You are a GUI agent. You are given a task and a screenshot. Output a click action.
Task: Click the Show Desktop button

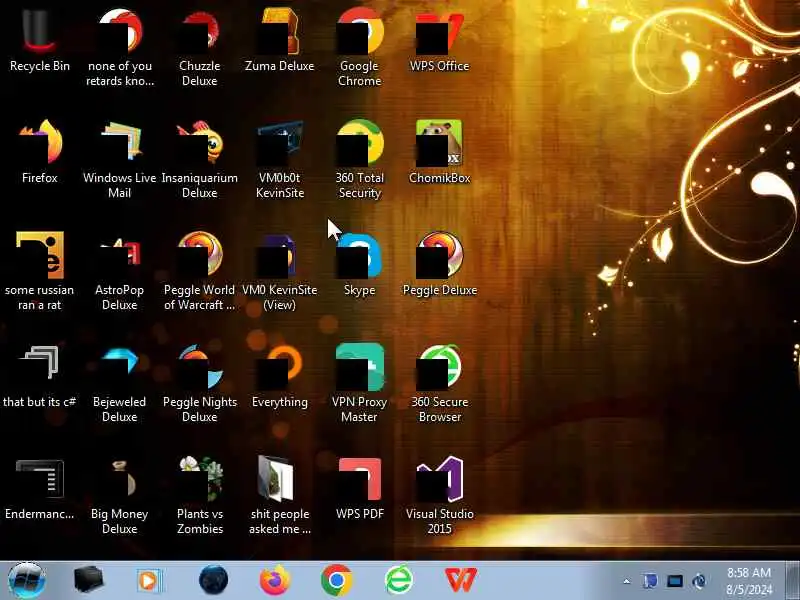tap(792, 580)
